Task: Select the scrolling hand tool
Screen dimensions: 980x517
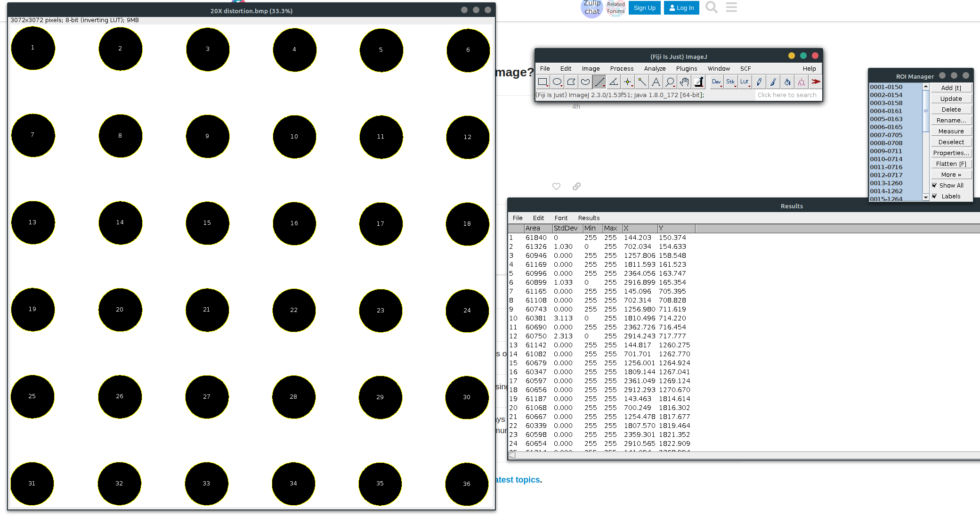Action: coord(684,82)
